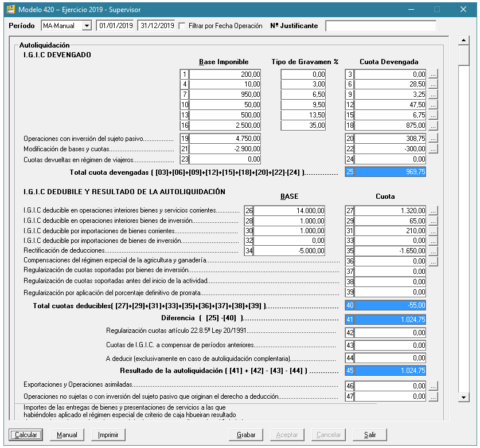Click the Calcular button
The width and height of the screenshot is (480, 448).
(x=26, y=435)
